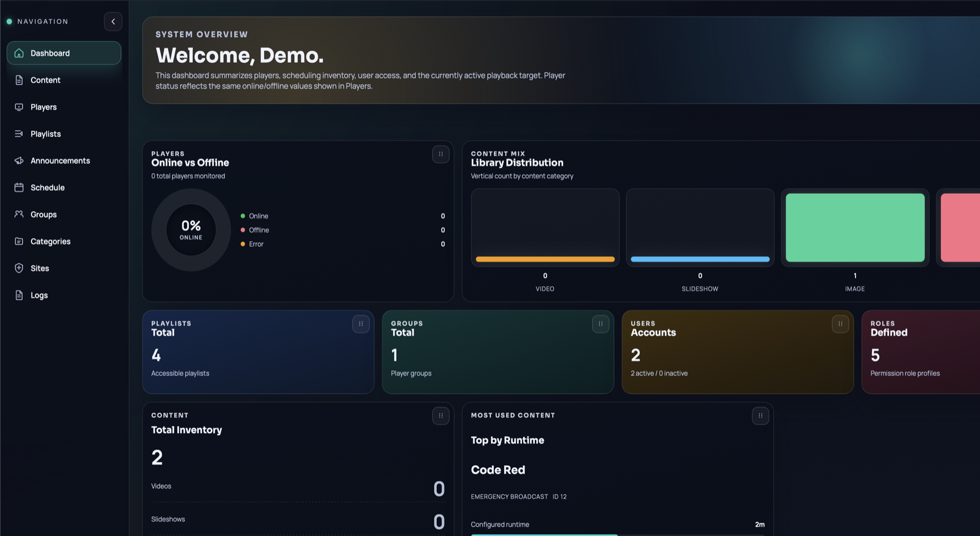Click the 0% Online donut chart

(x=190, y=230)
